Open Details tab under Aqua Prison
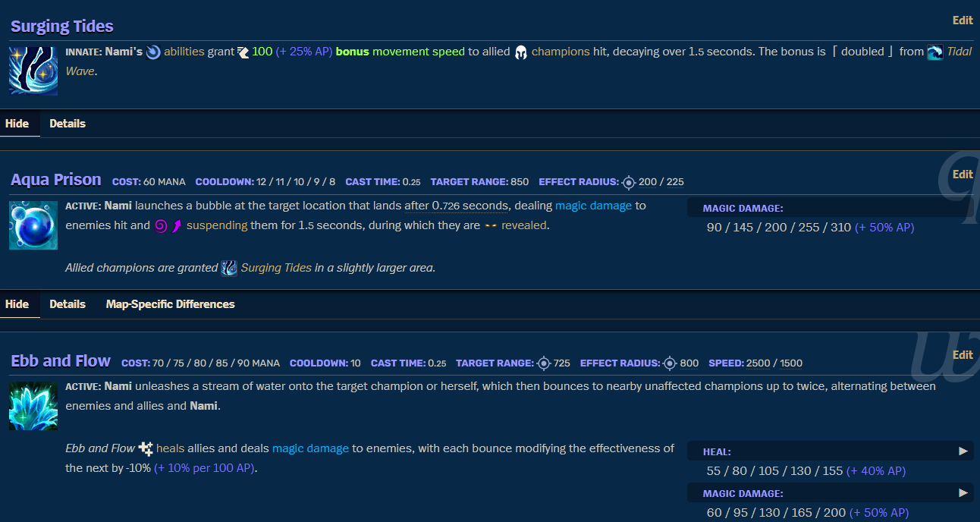The image size is (980, 522). coord(68,304)
